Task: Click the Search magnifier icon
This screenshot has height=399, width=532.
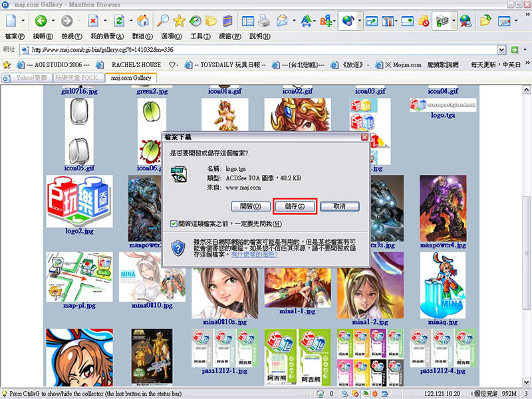Action: [162, 21]
